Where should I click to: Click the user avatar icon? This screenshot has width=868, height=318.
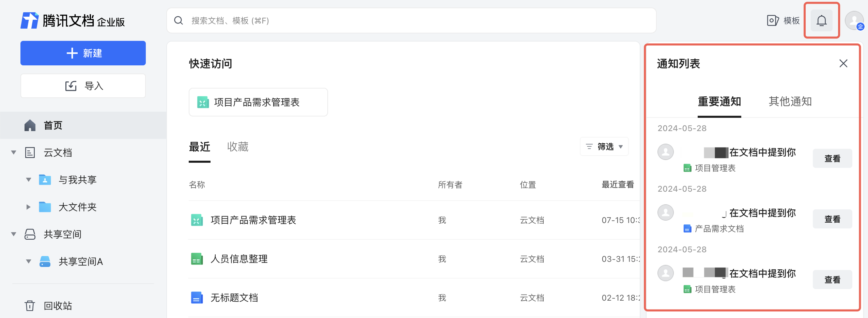(x=854, y=21)
